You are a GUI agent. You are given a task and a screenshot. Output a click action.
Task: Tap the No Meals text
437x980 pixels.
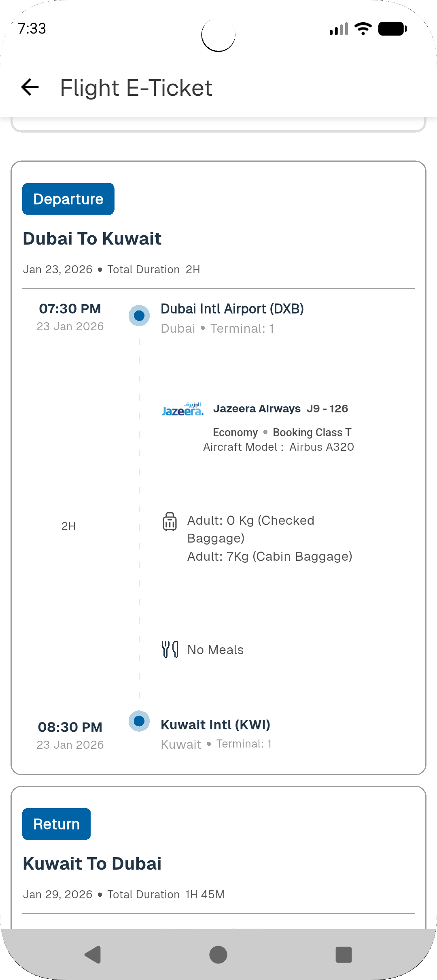pos(215,650)
